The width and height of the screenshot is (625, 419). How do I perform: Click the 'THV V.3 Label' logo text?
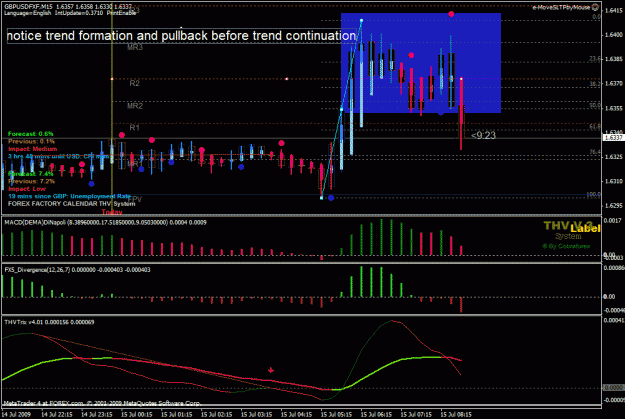[x=572, y=227]
